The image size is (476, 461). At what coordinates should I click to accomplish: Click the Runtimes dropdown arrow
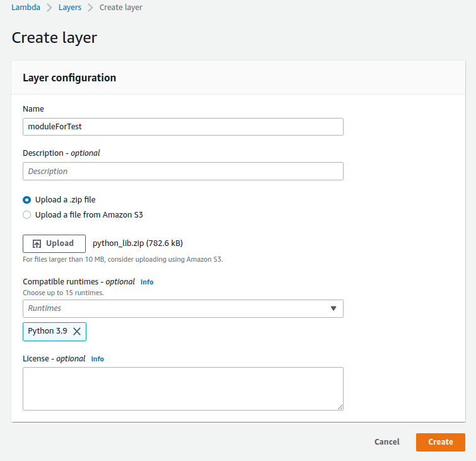[x=334, y=308]
